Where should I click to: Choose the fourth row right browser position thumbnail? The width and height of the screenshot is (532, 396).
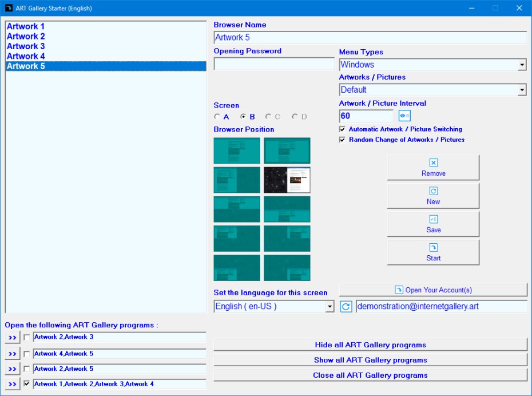[x=287, y=239]
